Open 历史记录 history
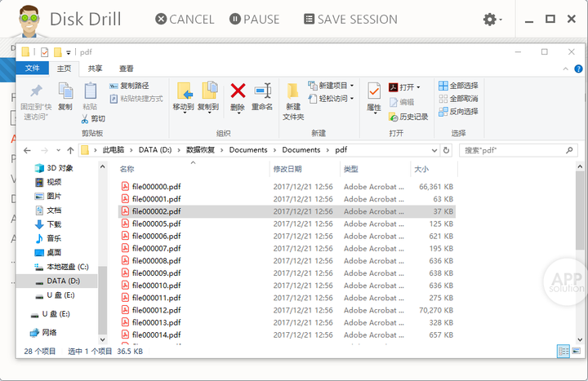This screenshot has height=381, width=588. (x=408, y=117)
